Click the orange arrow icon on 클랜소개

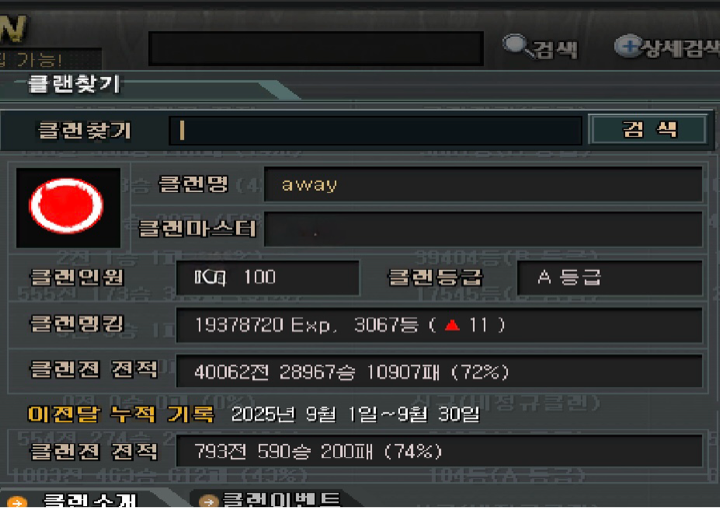click(17, 502)
